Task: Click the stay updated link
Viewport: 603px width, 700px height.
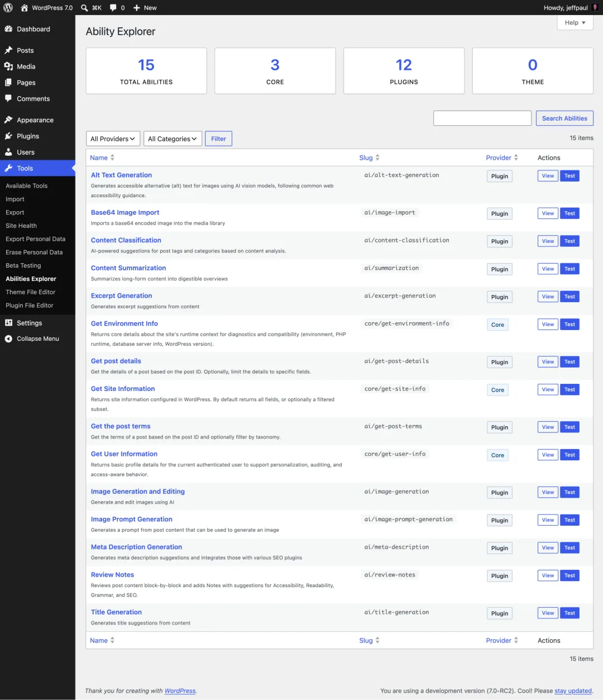Action: coord(573,691)
